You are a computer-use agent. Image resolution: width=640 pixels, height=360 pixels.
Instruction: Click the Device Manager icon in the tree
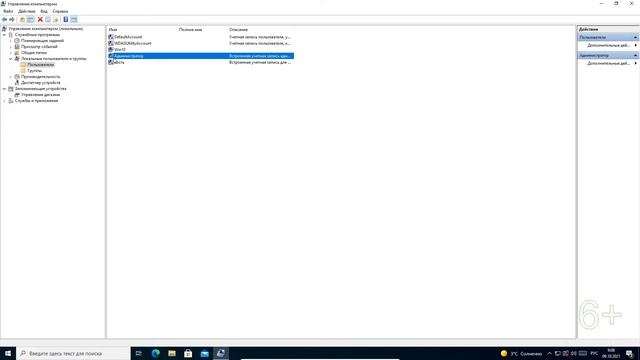(x=17, y=82)
